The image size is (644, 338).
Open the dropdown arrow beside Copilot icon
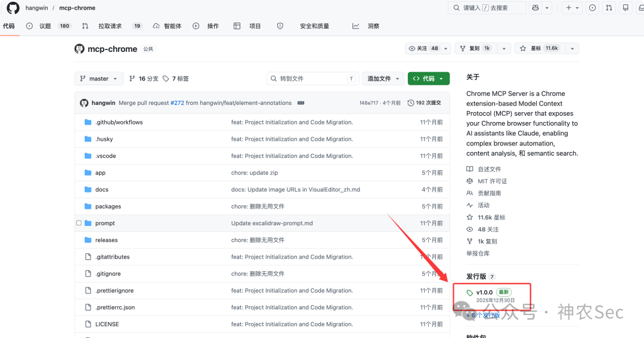[x=547, y=8]
